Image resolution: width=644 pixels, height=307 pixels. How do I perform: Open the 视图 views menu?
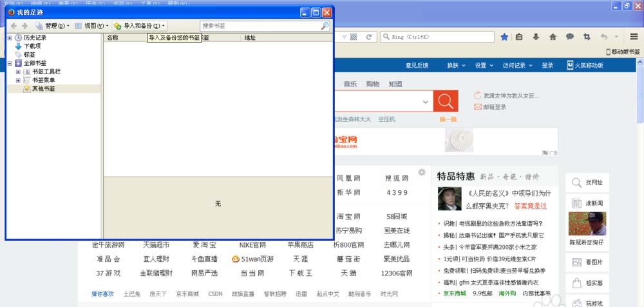[91, 26]
